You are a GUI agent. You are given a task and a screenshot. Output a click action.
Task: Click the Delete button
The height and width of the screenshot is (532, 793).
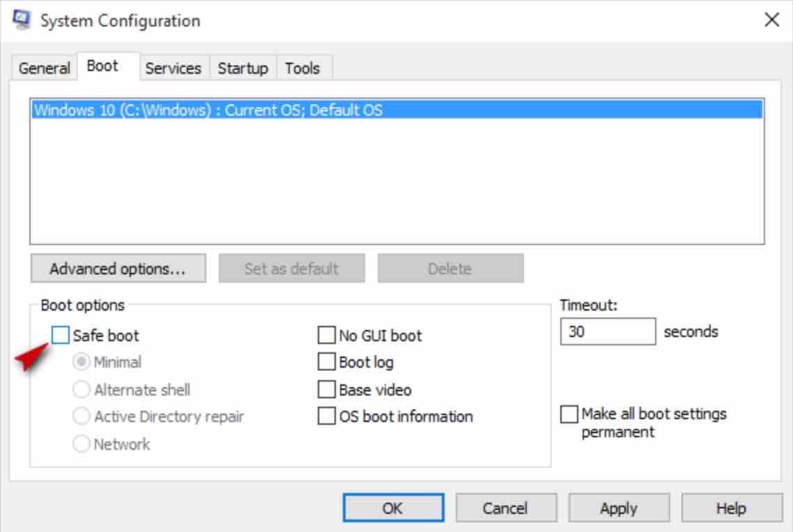450,268
